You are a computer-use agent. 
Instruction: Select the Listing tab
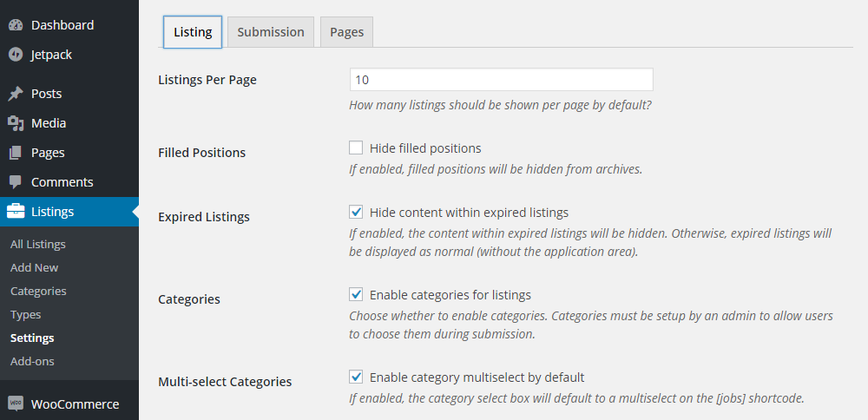tap(193, 32)
